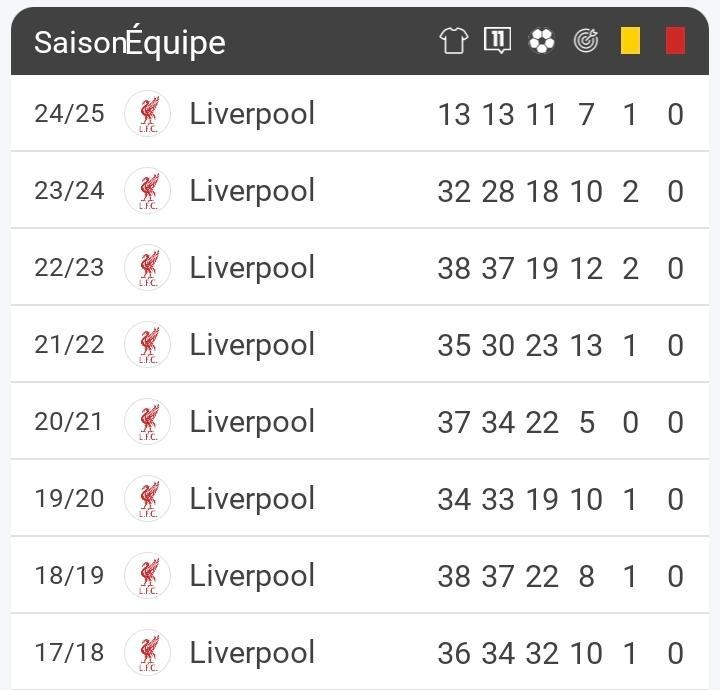Click the yellow card column icon
Screen dimensions: 720x690
[630, 41]
